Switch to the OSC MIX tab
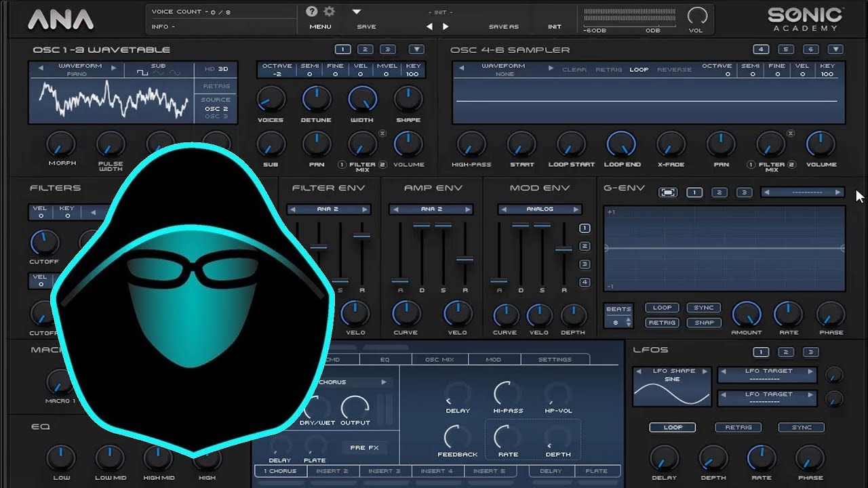The height and width of the screenshot is (488, 868). tap(439, 359)
